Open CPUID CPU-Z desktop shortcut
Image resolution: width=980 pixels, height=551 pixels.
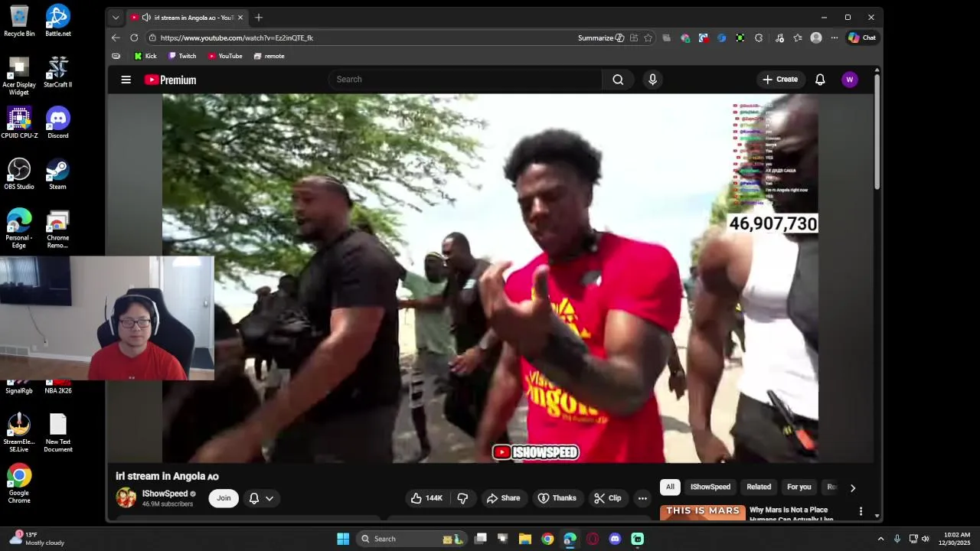point(19,122)
